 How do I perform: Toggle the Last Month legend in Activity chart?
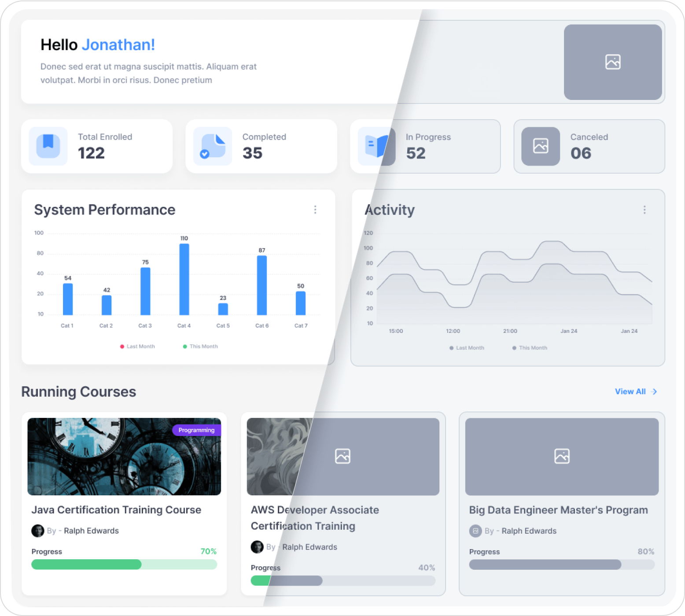coord(467,347)
